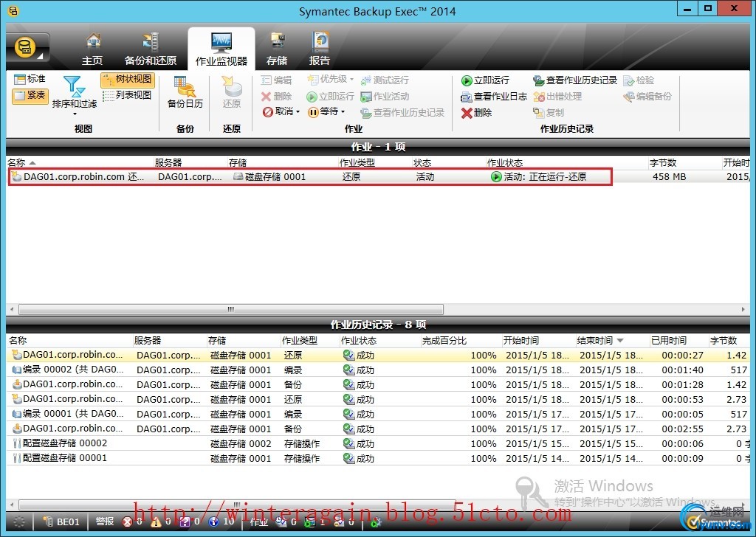
Task: Open the 等待 hold dropdown
Action: [327, 111]
